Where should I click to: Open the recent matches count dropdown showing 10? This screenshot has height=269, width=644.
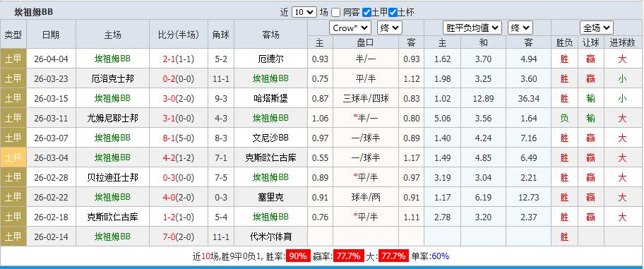(x=304, y=12)
